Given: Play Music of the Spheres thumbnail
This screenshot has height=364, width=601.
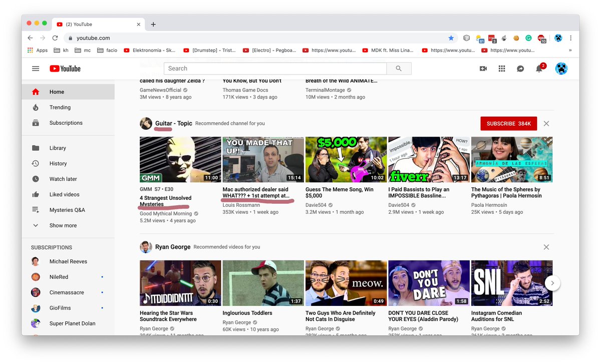Looking at the screenshot, I should (x=512, y=160).
